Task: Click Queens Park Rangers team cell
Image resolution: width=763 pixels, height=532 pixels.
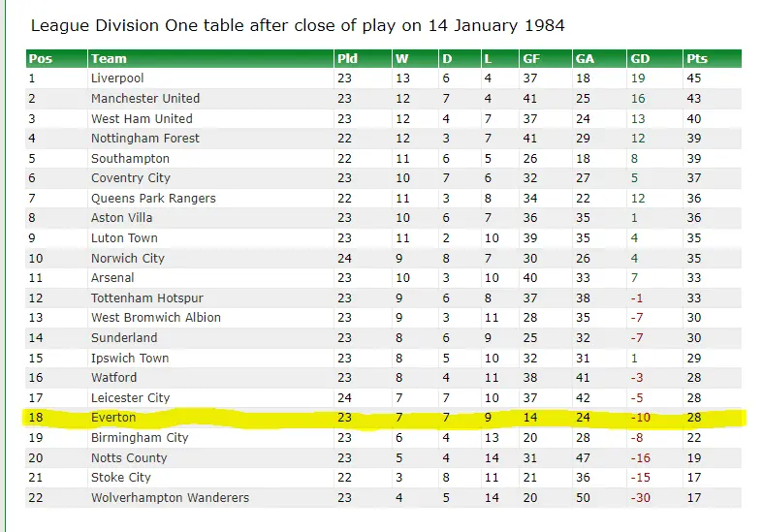Action: 153,199
